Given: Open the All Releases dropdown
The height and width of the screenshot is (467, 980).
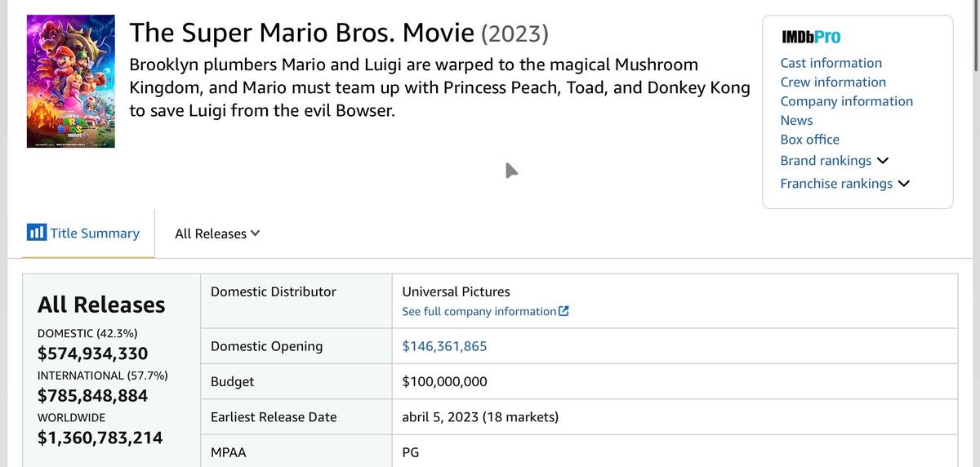Looking at the screenshot, I should [x=217, y=233].
